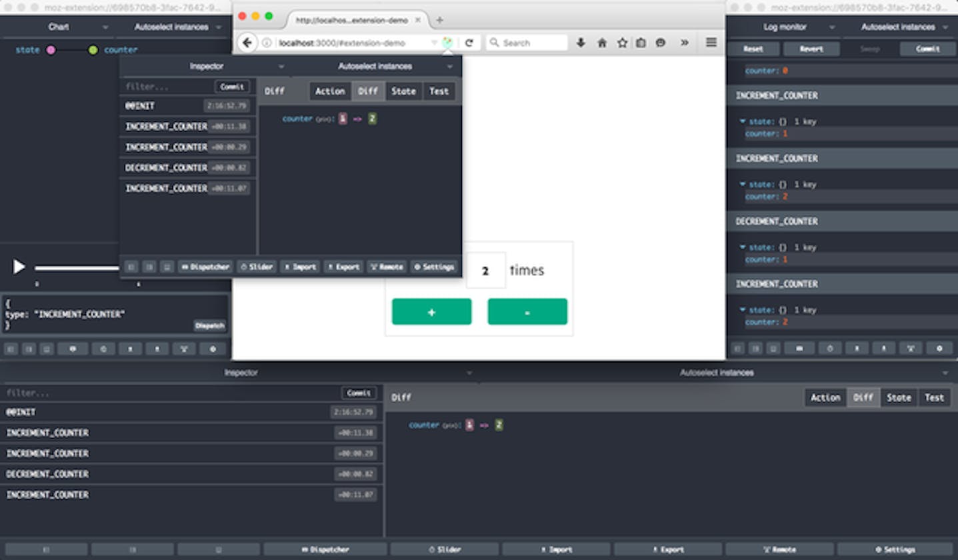Switch to the State tab in the Inspector
Screen dimensions: 958x560
(x=403, y=91)
